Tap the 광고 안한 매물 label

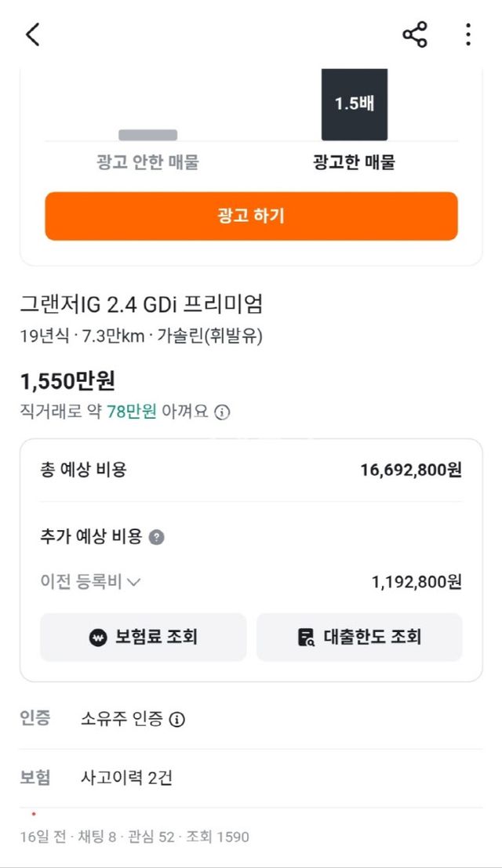[147, 162]
